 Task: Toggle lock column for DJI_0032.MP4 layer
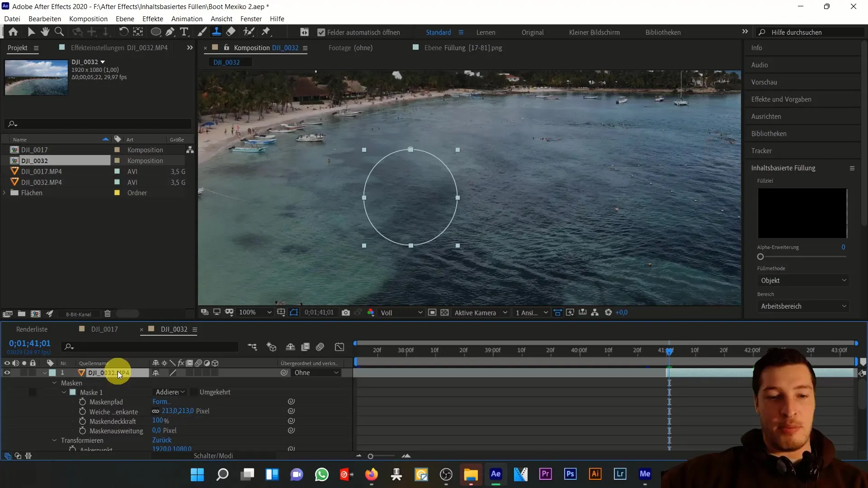[x=33, y=373]
